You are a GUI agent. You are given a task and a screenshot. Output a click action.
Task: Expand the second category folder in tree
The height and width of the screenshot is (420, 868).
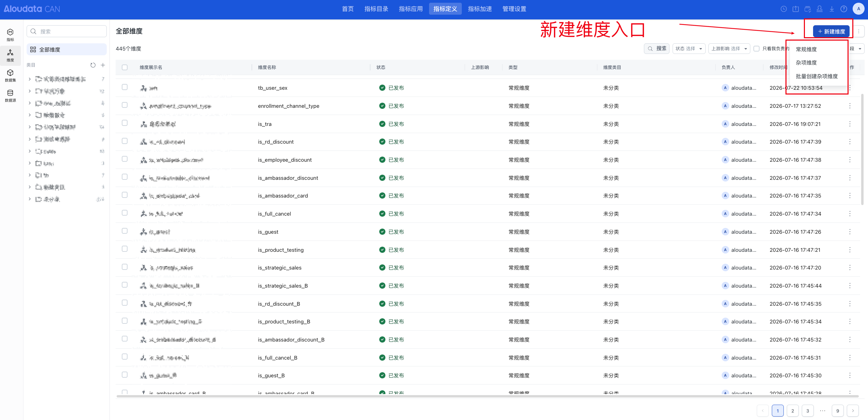[x=30, y=91]
